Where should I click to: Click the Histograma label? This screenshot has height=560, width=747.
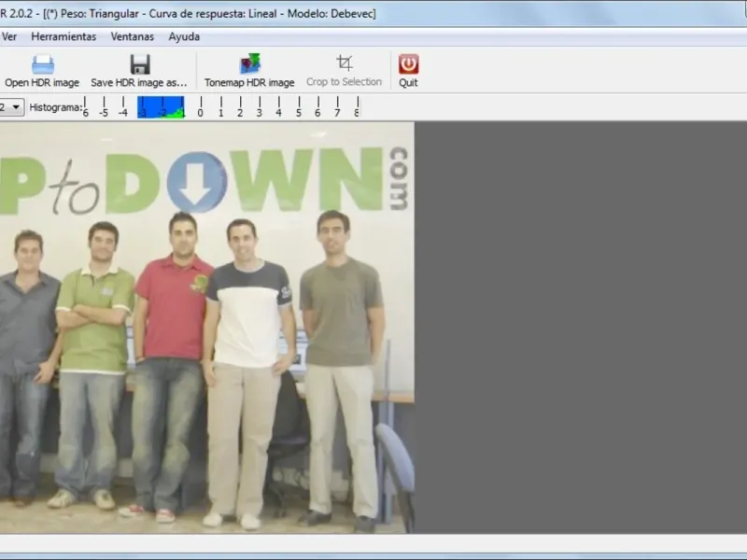56,107
